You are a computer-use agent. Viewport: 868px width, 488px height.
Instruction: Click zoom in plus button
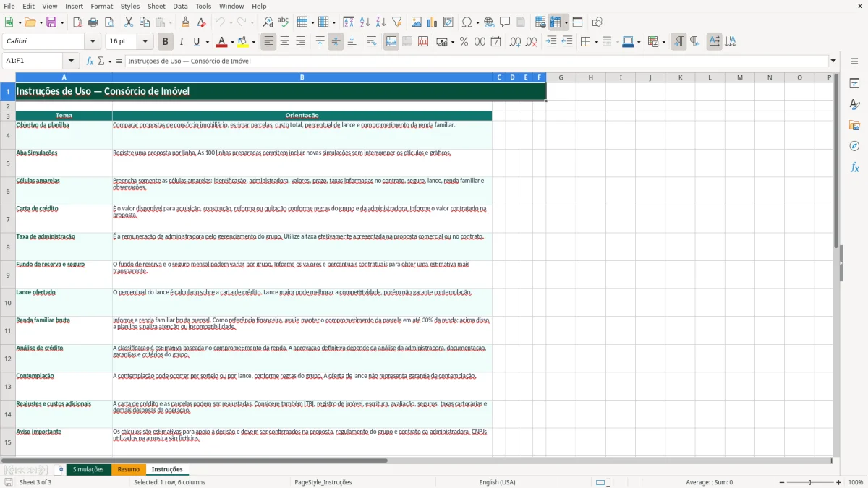(x=839, y=482)
